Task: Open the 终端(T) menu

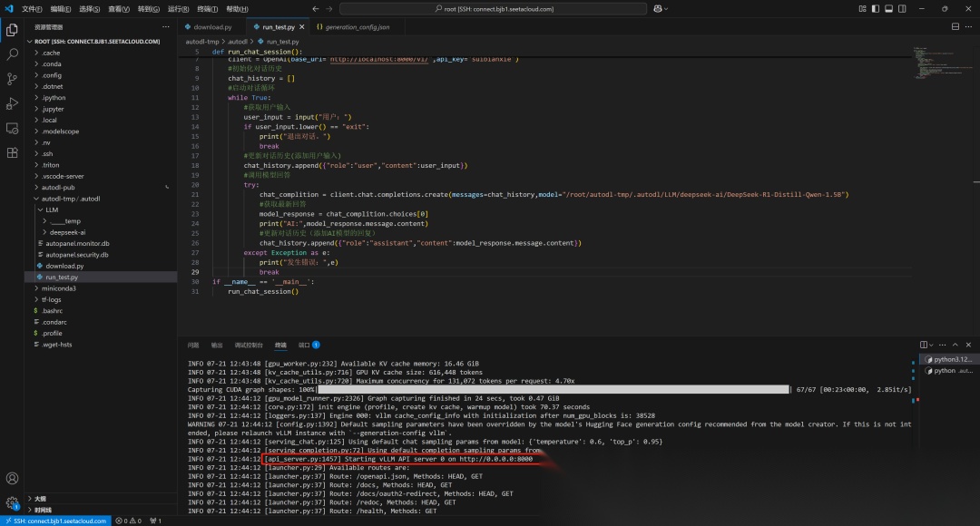Action: click(208, 9)
